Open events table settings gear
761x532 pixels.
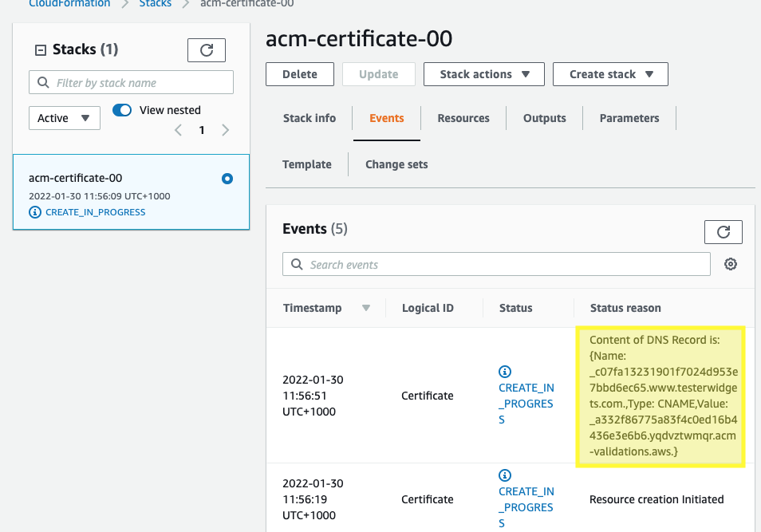730,264
